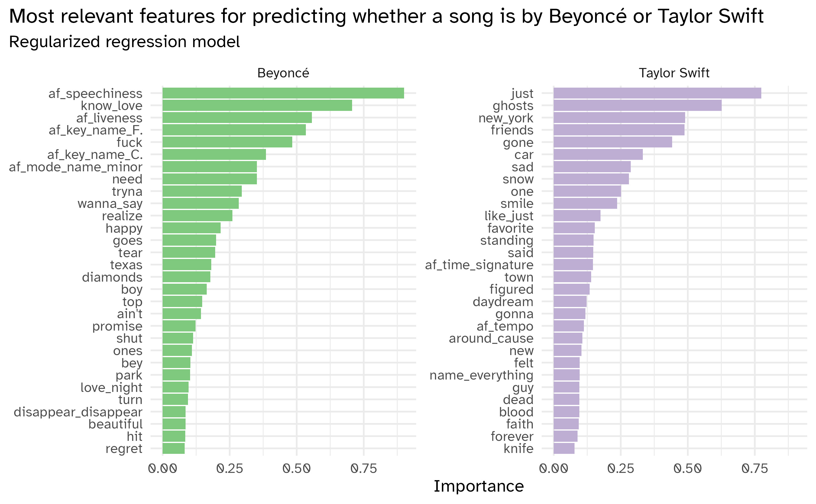Click the 'around_cause' feature label

click(491, 338)
